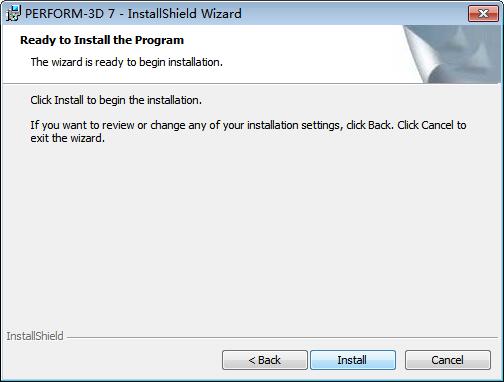Click the review or change settings paragraph

pyautogui.click(x=248, y=131)
